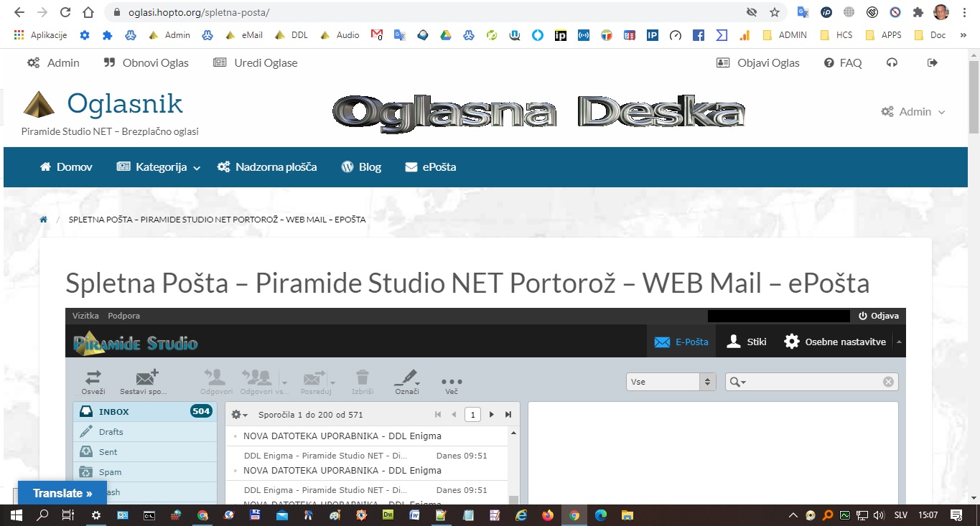Go to last page of messages

point(508,415)
